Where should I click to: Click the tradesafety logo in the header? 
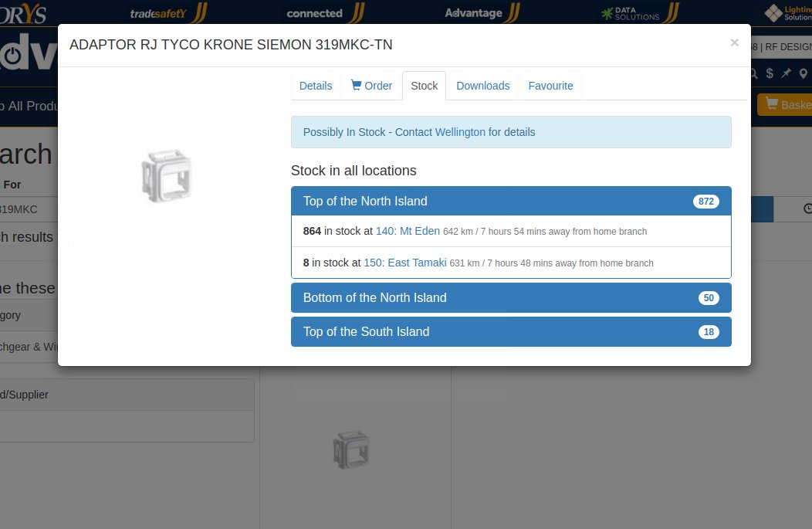tap(168, 12)
